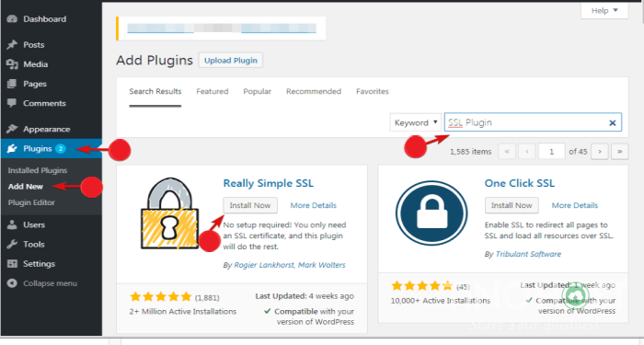Click the "2+ Million Active Installations" text
This screenshot has height=345, width=644.
tap(183, 311)
